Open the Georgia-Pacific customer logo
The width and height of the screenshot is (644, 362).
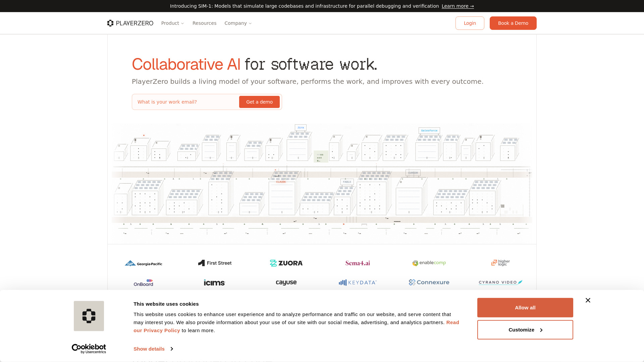[144, 263]
